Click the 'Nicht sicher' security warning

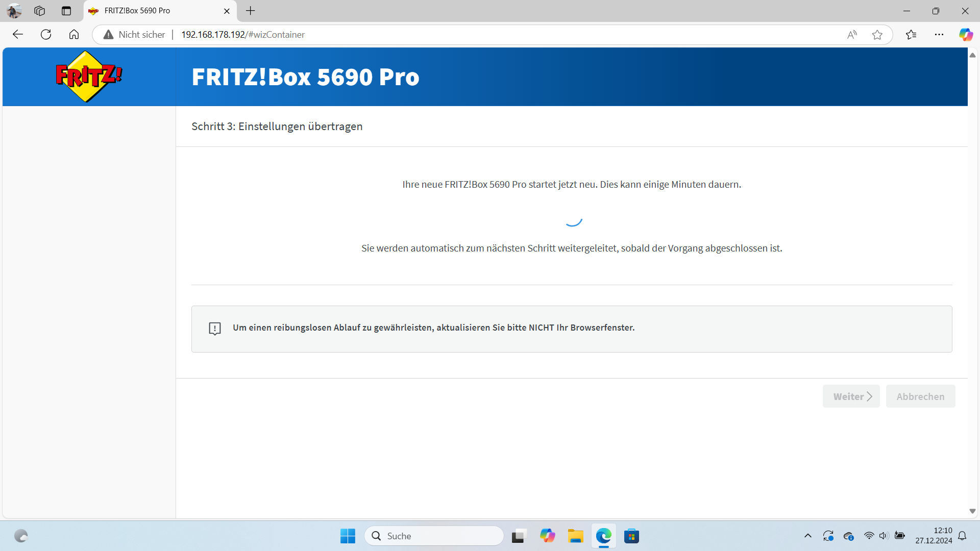point(135,34)
